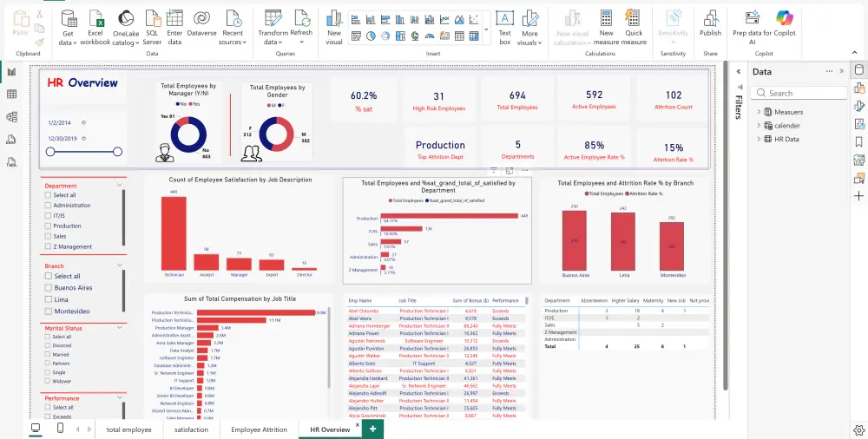Switch to the total employee page tab
This screenshot has height=439, width=868.
point(129,429)
